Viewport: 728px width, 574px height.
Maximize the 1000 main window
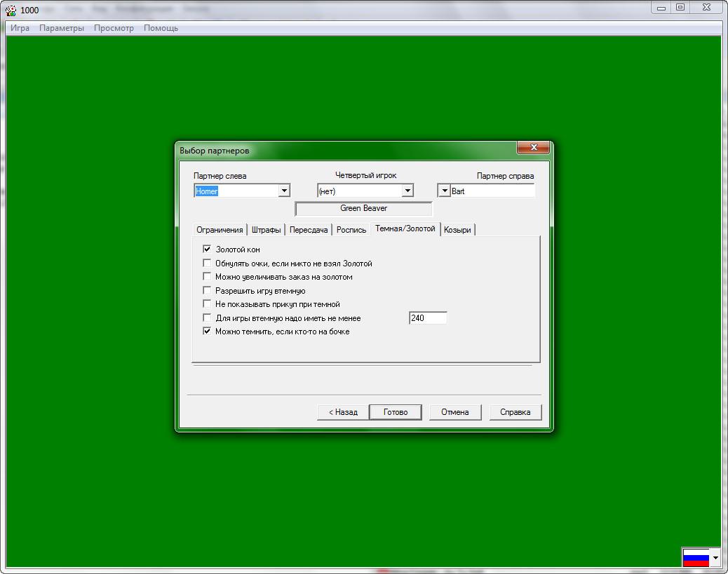coord(680,8)
